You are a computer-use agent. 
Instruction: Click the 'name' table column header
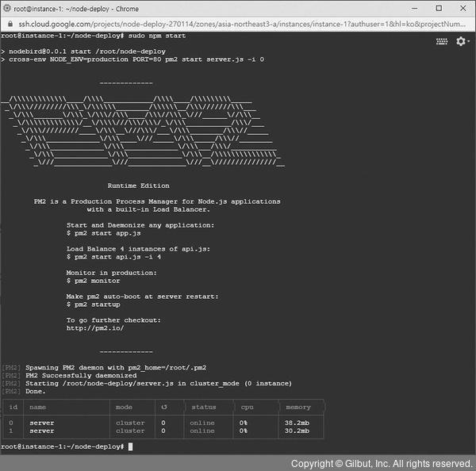tap(37, 407)
